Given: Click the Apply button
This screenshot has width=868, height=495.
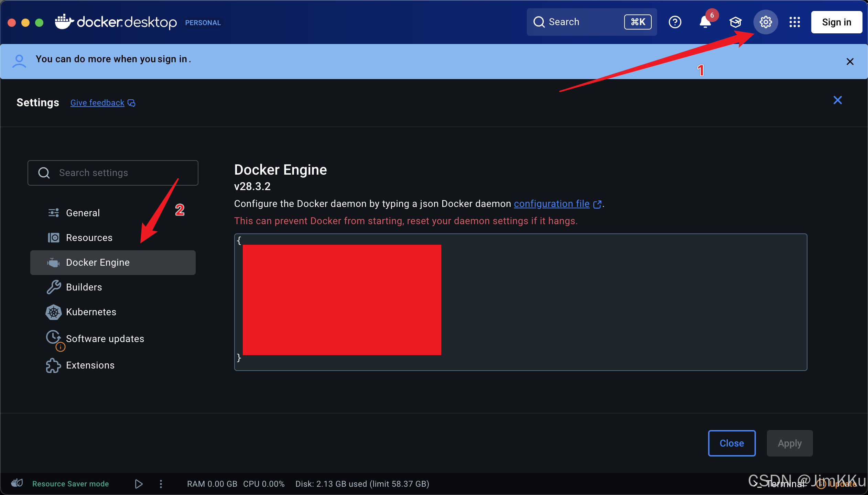Looking at the screenshot, I should (790, 443).
